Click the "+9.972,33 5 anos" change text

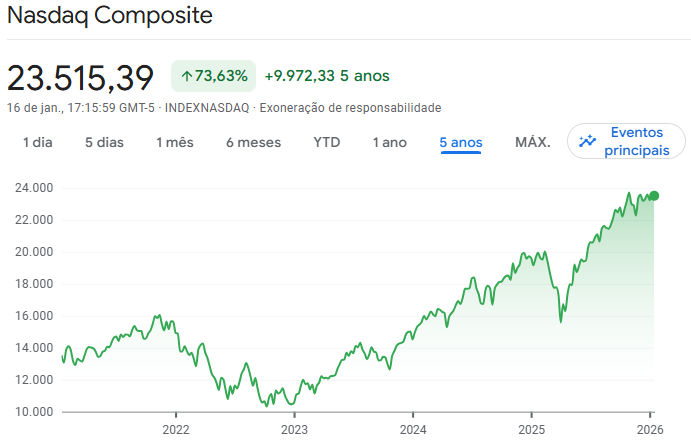point(327,76)
